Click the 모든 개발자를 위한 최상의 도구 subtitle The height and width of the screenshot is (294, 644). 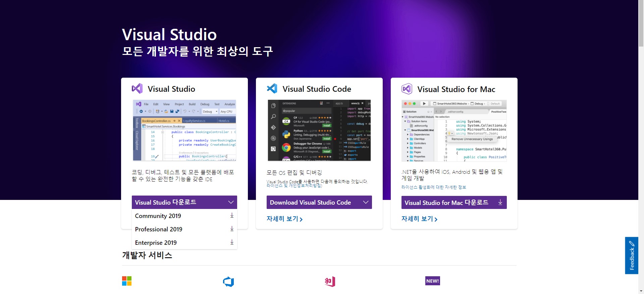click(198, 51)
